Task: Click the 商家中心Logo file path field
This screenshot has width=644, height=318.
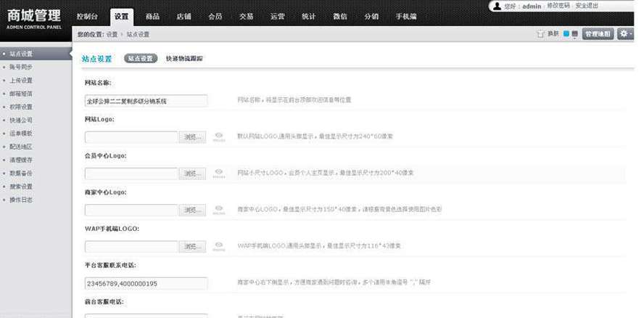Action: pos(131,210)
